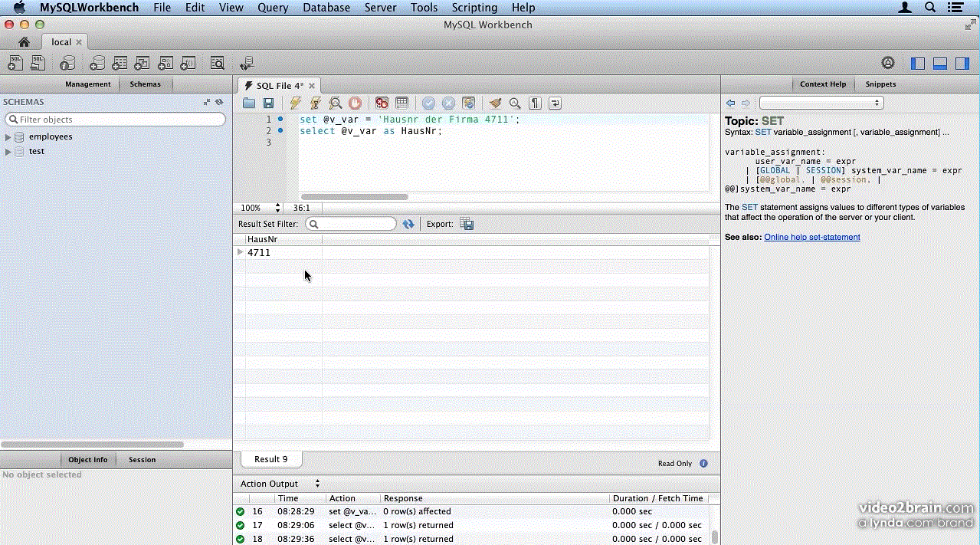Toggle left sidebar visibility
The width and height of the screenshot is (980, 545).
tap(918, 64)
